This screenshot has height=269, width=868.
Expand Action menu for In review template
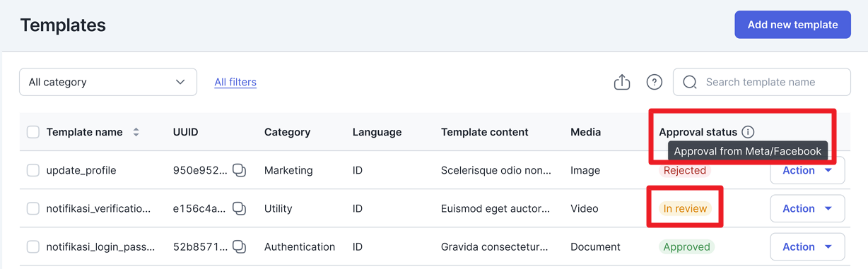pos(807,208)
